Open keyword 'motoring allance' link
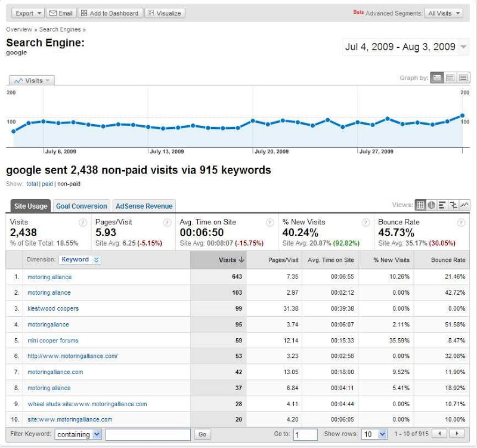The image size is (477, 448). tap(49, 292)
